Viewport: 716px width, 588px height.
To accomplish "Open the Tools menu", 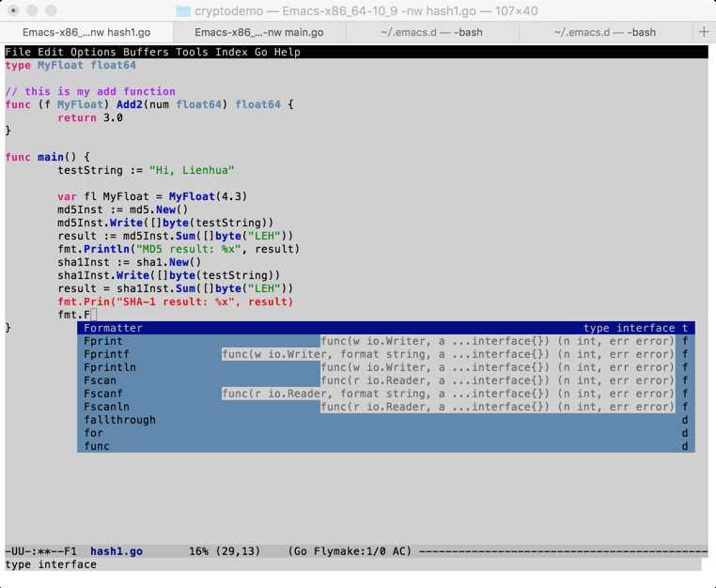I will (x=192, y=52).
